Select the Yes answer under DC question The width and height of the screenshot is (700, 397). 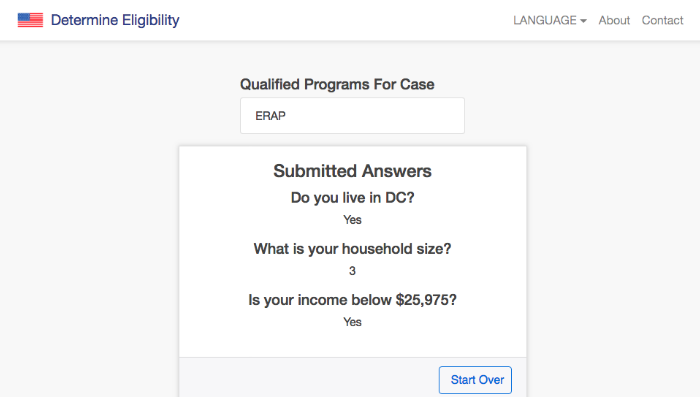point(352,220)
